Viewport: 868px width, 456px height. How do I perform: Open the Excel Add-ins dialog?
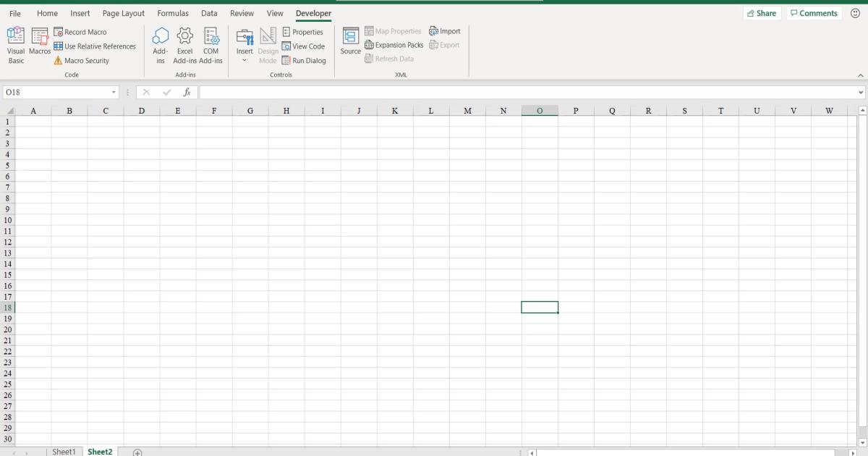tap(184, 43)
